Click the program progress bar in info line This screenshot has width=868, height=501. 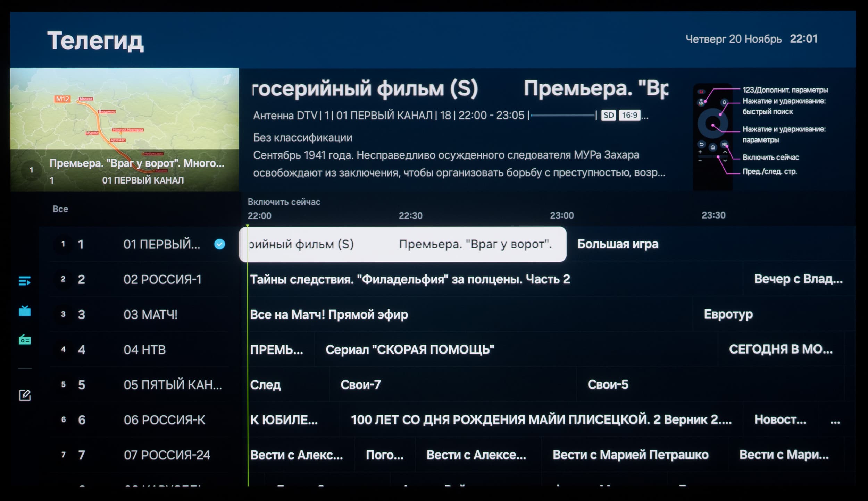(x=562, y=115)
